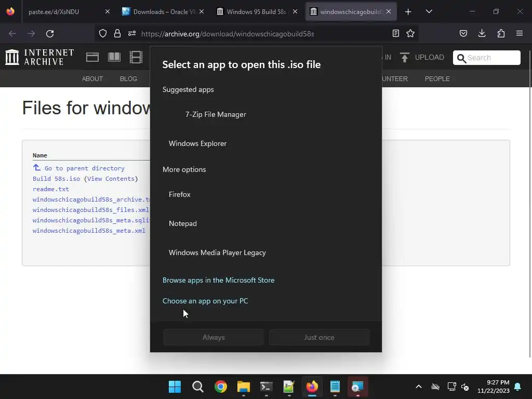Close the paste.ee tab
The image size is (532, 399).
coord(107,11)
